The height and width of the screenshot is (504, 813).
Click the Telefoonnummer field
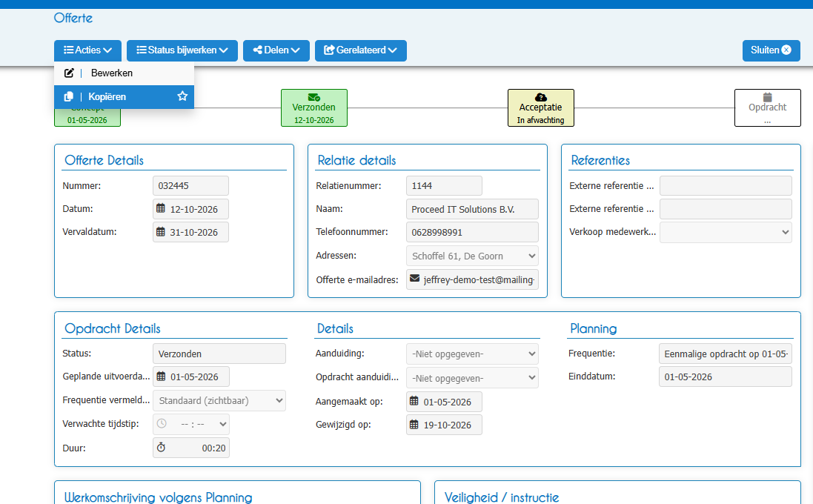pyautogui.click(x=472, y=232)
